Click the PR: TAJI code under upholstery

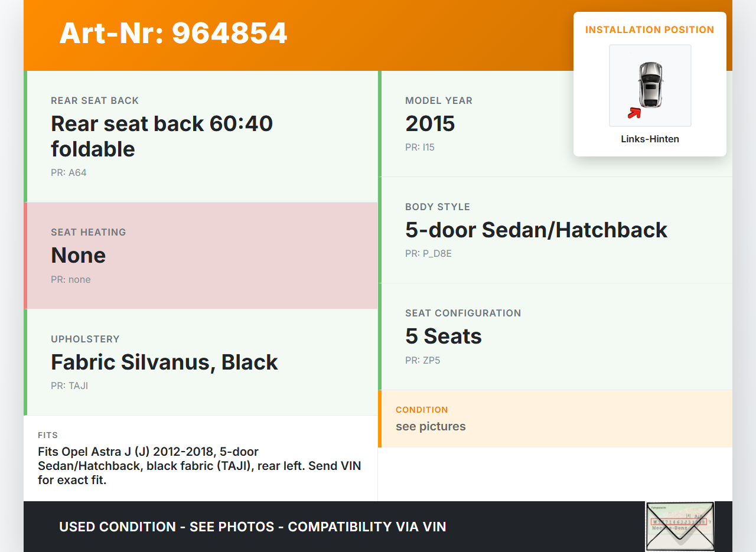(x=70, y=386)
